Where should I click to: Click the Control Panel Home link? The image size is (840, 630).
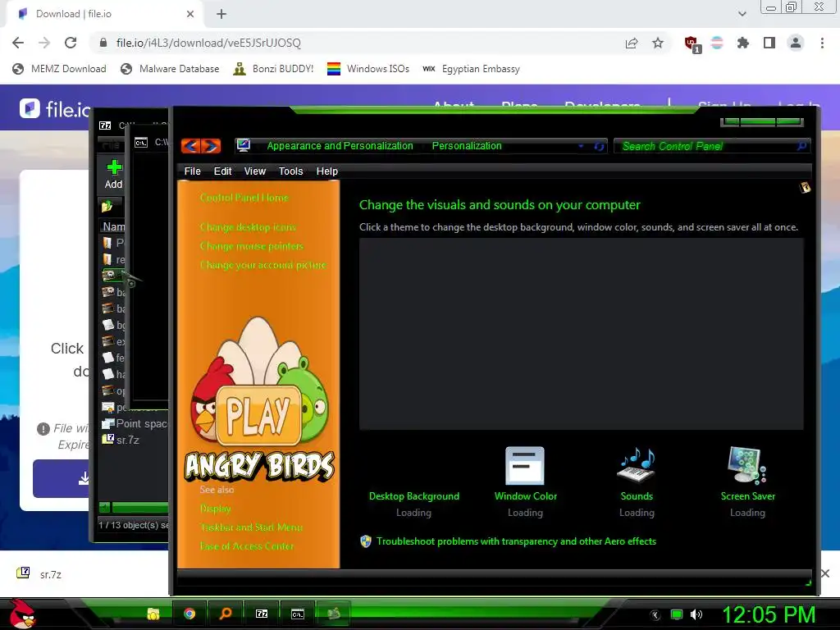244,198
